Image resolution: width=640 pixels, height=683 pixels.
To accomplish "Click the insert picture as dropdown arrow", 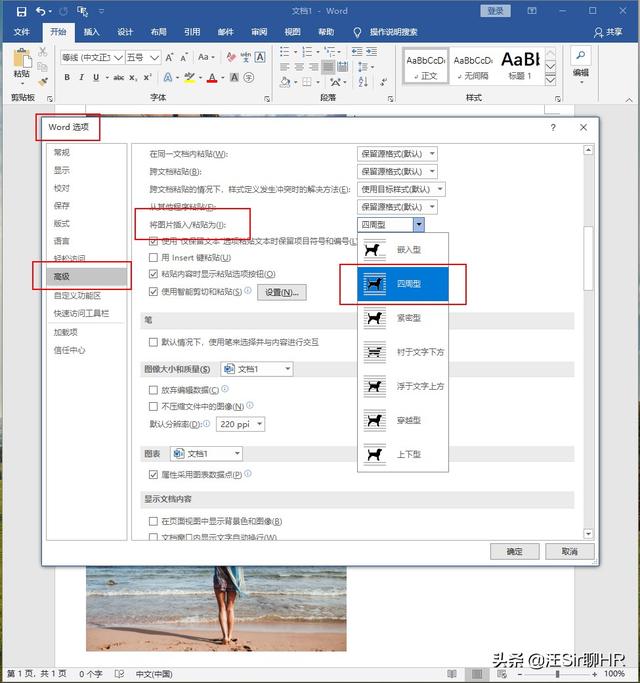I will coord(419,225).
